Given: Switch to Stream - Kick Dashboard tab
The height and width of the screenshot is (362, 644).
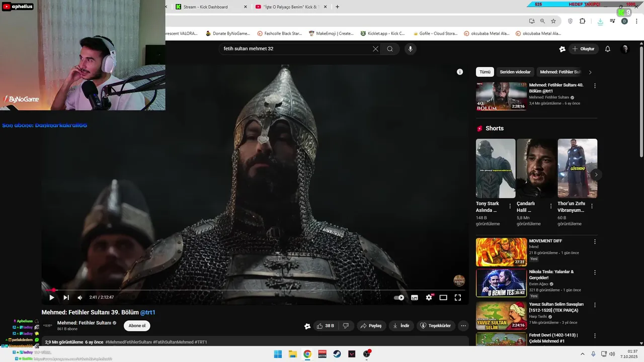Looking at the screenshot, I should pos(205,7).
